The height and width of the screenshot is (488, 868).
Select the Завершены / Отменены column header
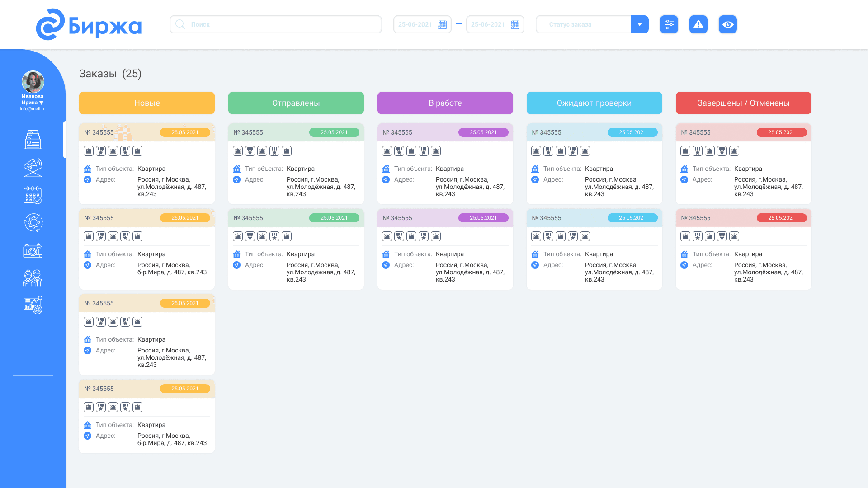coord(744,103)
